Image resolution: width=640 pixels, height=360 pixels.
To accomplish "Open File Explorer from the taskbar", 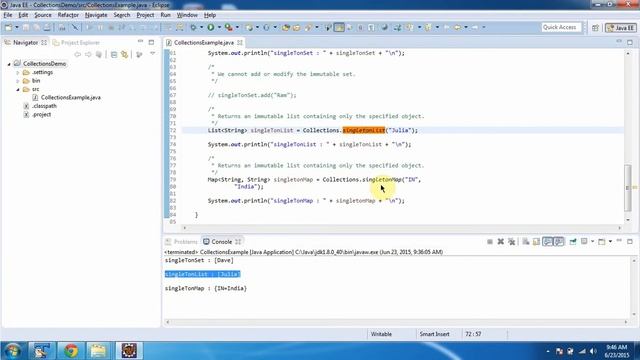I will tap(98, 351).
